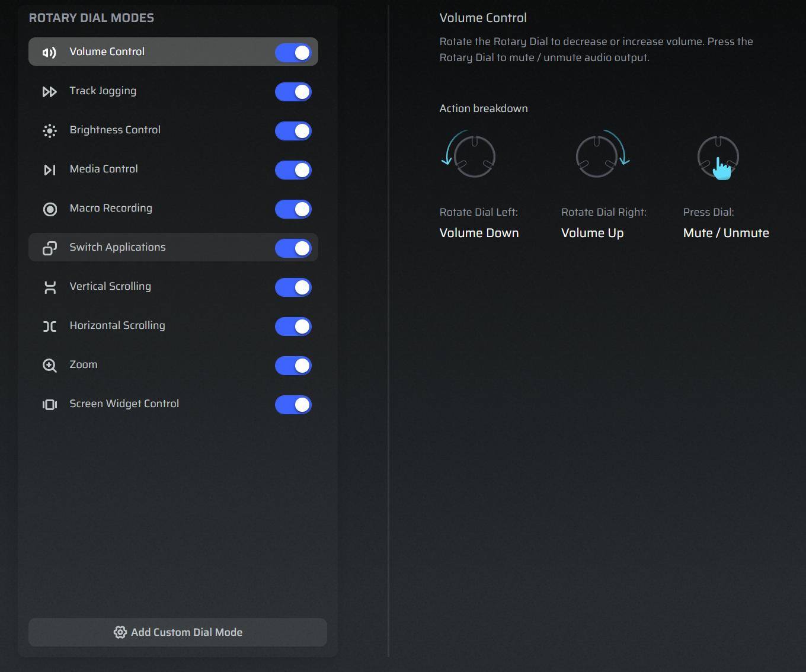Click the Add Custom Dial Mode button
Screen dimensions: 806x672
click(x=178, y=632)
